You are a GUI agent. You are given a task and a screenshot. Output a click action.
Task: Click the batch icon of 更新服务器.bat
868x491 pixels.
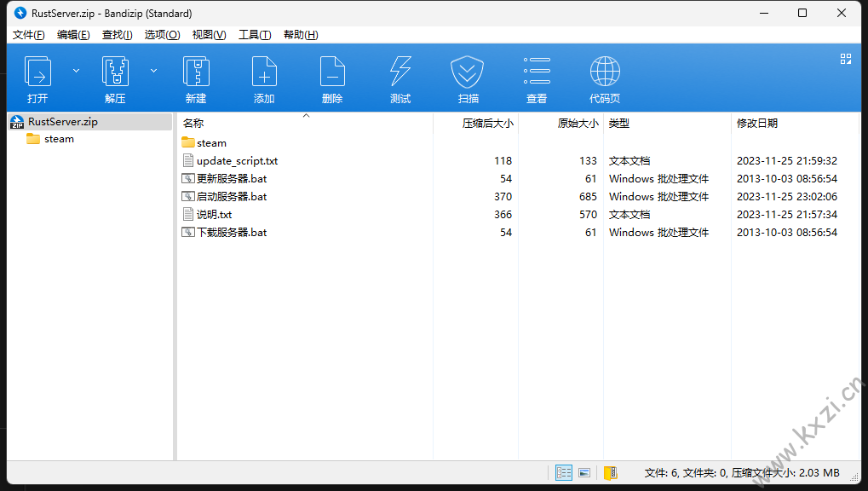coord(188,178)
